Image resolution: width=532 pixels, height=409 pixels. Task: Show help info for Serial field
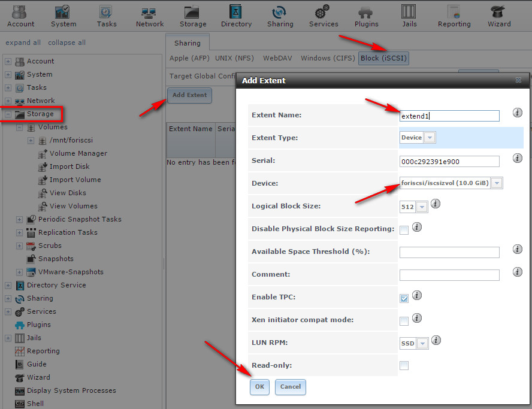(x=517, y=158)
